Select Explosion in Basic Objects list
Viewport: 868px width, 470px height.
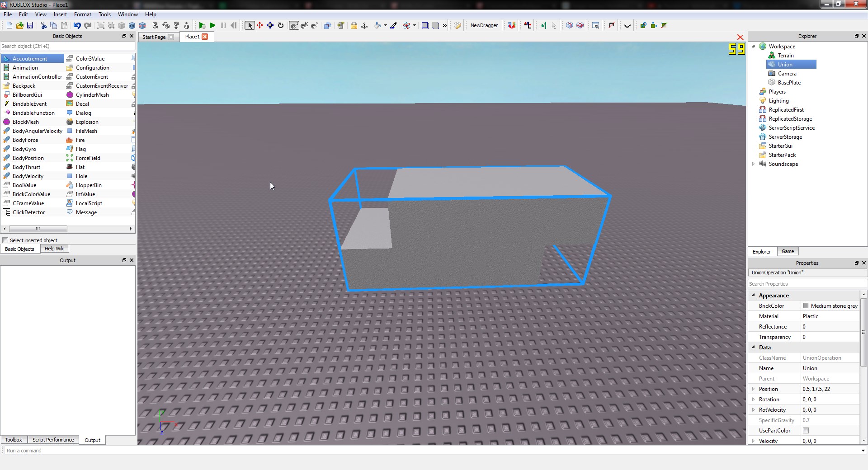coord(87,122)
